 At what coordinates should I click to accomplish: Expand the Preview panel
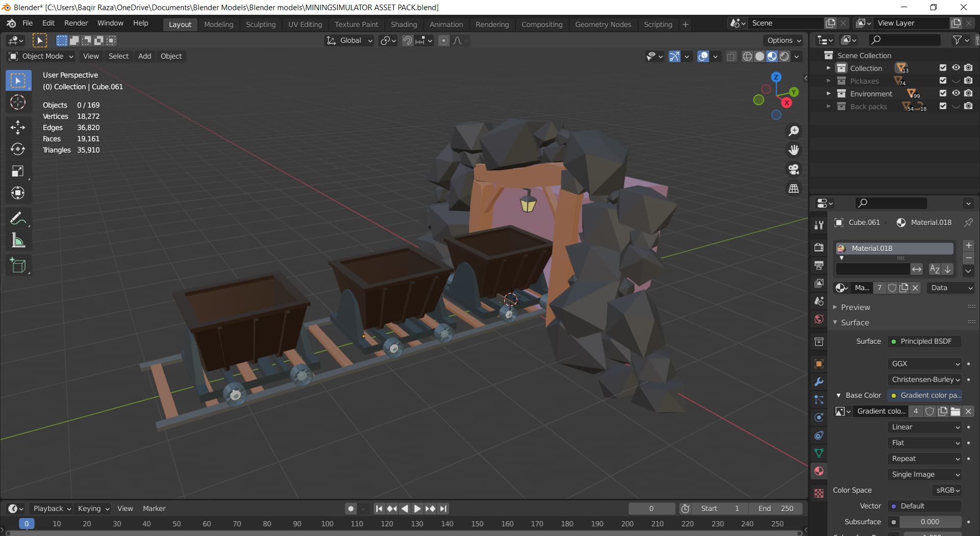tap(855, 307)
